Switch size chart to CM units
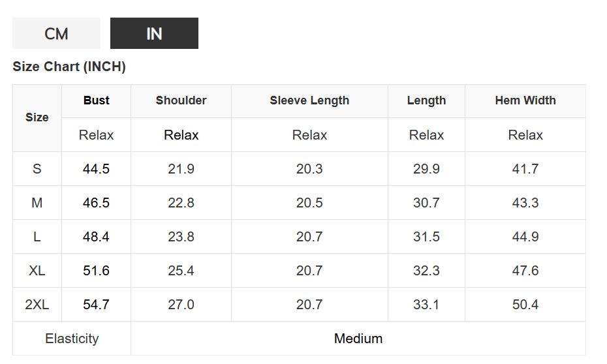 56,33
